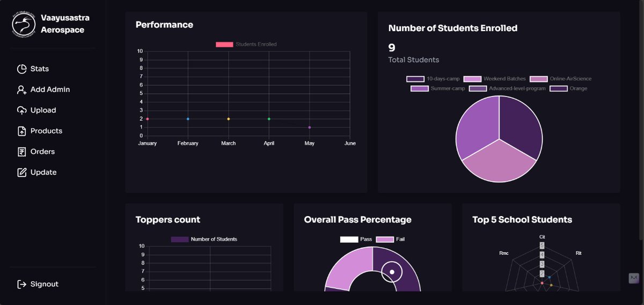
Task: Click the February data point on Performance chart
Action: pos(188,119)
